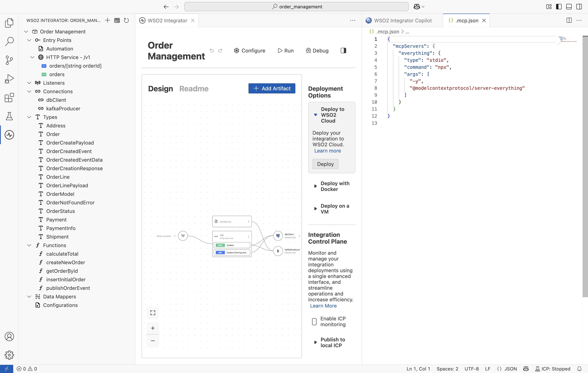Screen dimensions: 588x373
Task: Open the Learn more link under WSO2 Cloud
Action: pyautogui.click(x=327, y=151)
